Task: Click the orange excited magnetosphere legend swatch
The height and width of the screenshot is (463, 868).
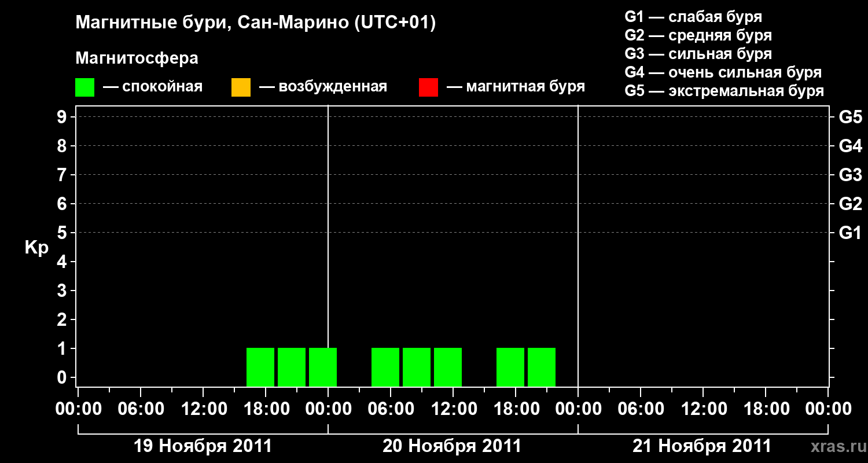Action: [x=241, y=87]
